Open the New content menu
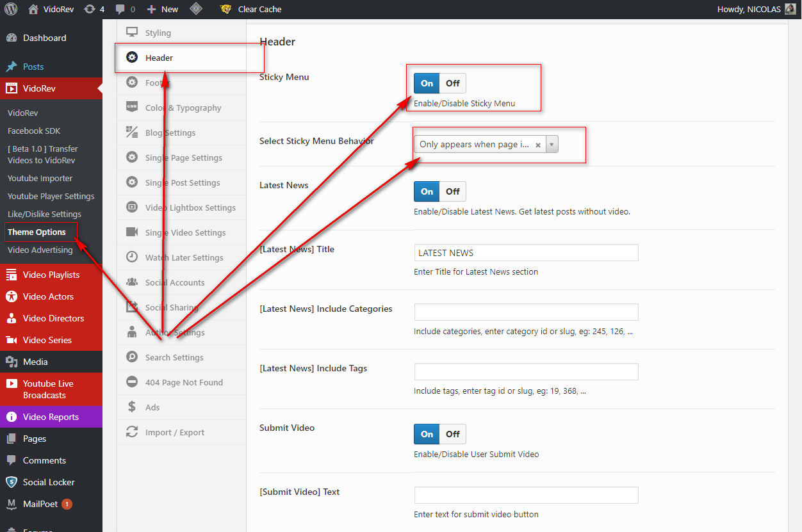Viewport: 802px width, 532px height. coord(163,9)
